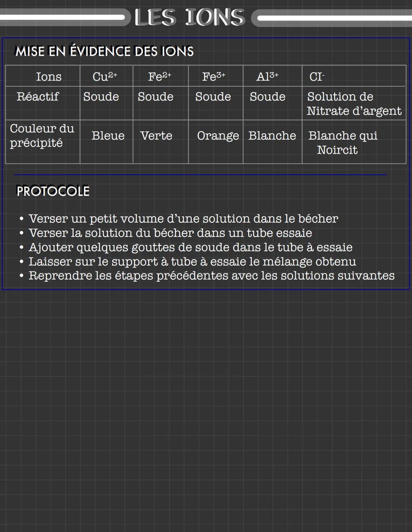Click the PROTOCOLE section heading

coord(53,191)
